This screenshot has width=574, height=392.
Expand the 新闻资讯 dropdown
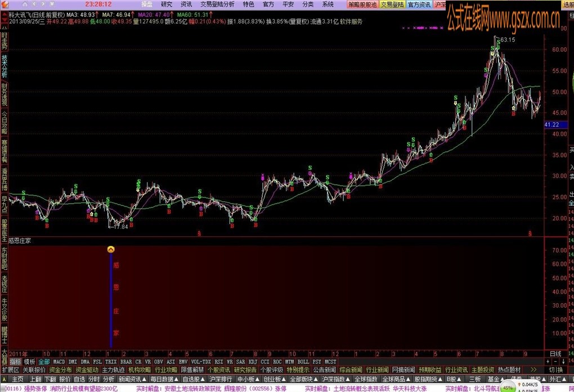click(132, 379)
